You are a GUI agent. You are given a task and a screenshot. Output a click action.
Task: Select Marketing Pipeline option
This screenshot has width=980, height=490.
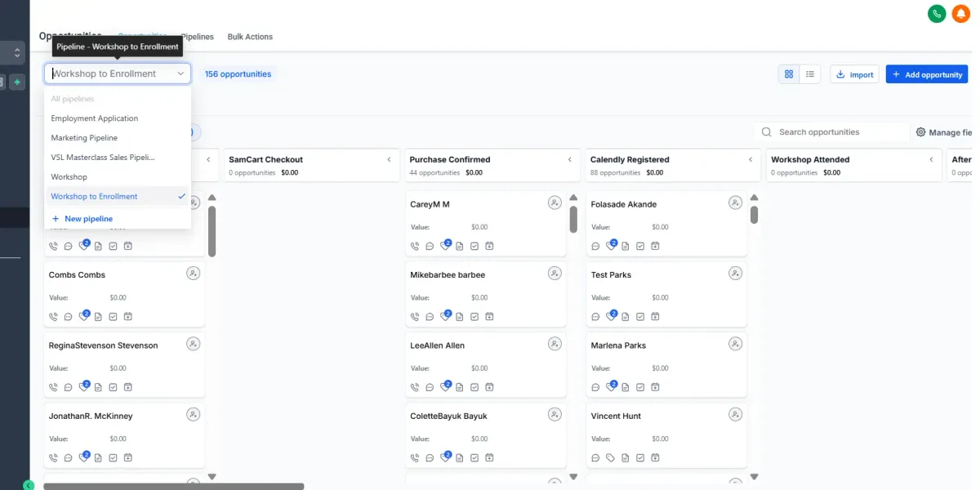[x=118, y=138]
